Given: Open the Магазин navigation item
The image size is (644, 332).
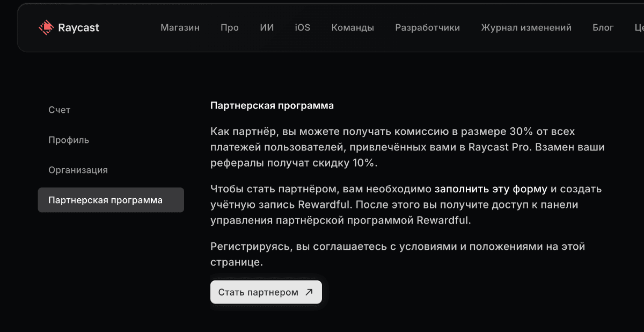Looking at the screenshot, I should click(x=180, y=28).
